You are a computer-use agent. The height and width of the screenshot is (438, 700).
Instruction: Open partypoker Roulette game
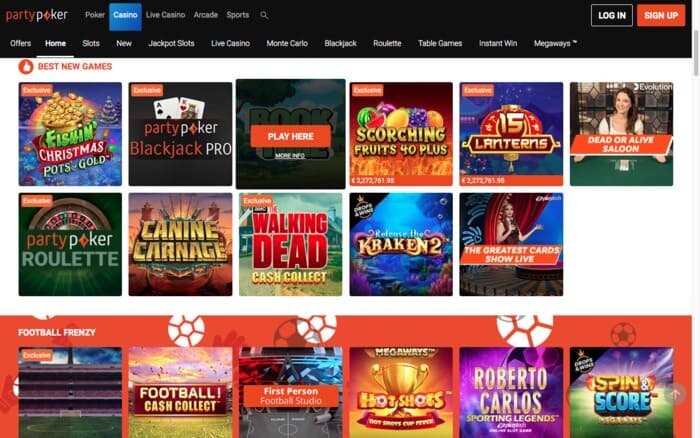click(x=70, y=244)
